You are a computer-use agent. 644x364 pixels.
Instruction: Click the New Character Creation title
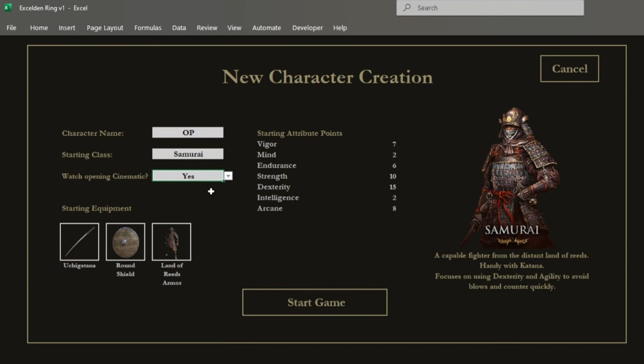coord(328,77)
